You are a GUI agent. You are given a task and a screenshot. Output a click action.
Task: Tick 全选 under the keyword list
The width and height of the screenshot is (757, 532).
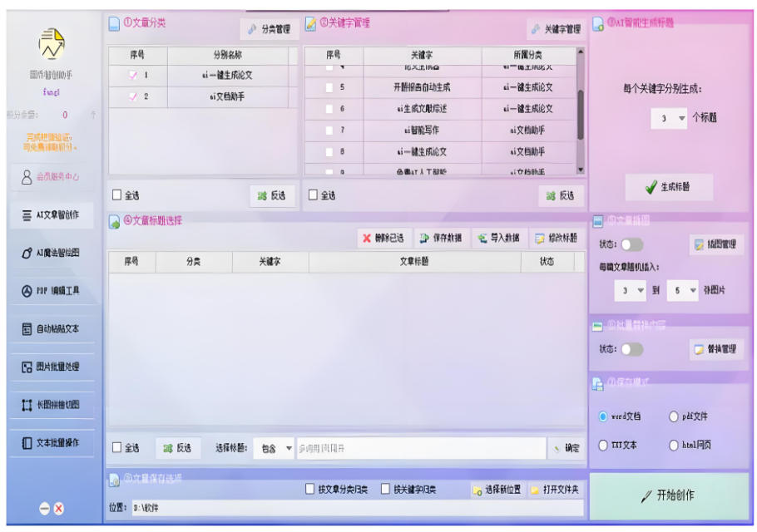[x=313, y=195]
